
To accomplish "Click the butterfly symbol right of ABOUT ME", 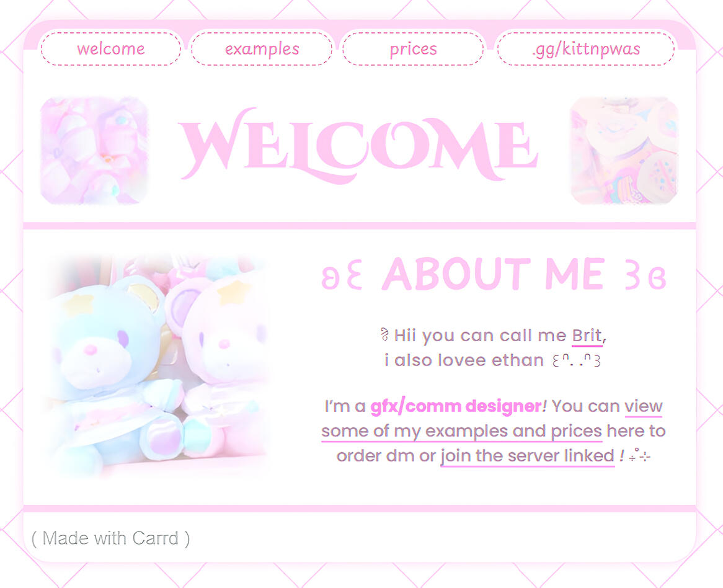I will tap(645, 277).
